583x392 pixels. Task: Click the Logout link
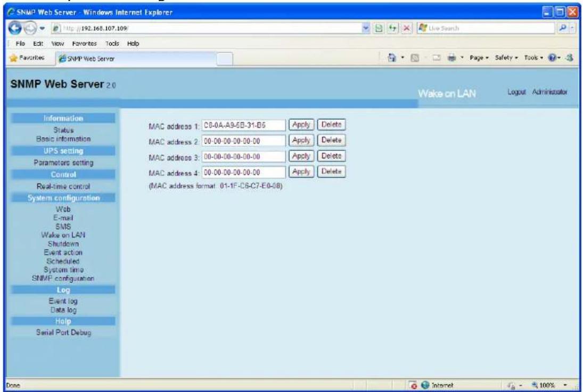click(516, 92)
